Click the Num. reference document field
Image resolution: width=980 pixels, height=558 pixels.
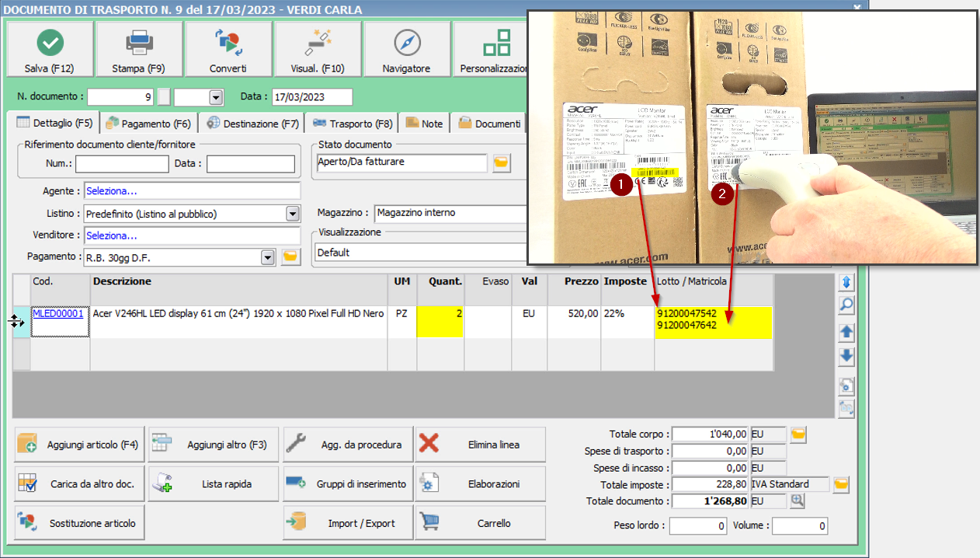122,164
